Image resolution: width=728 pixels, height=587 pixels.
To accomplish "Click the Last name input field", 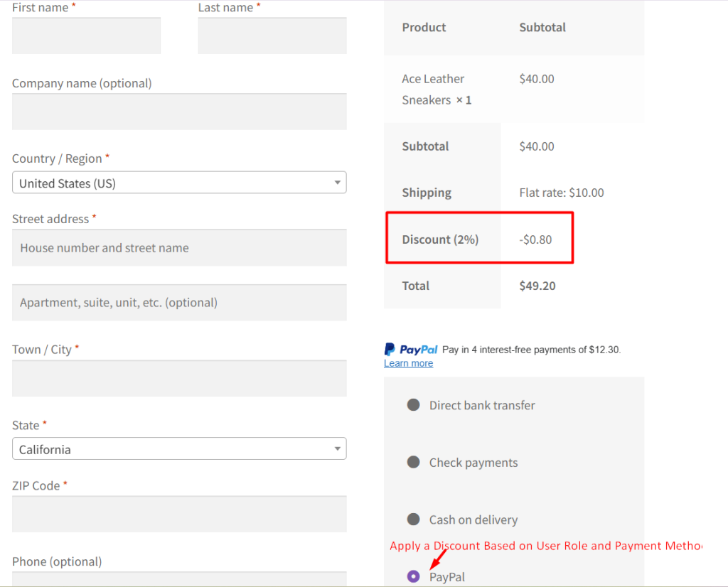I will 272,36.
